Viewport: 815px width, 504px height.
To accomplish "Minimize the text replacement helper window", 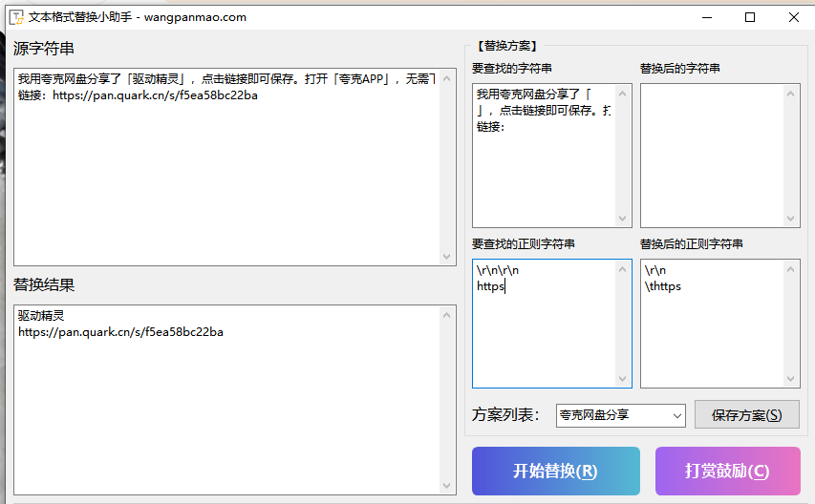I will (707, 17).
